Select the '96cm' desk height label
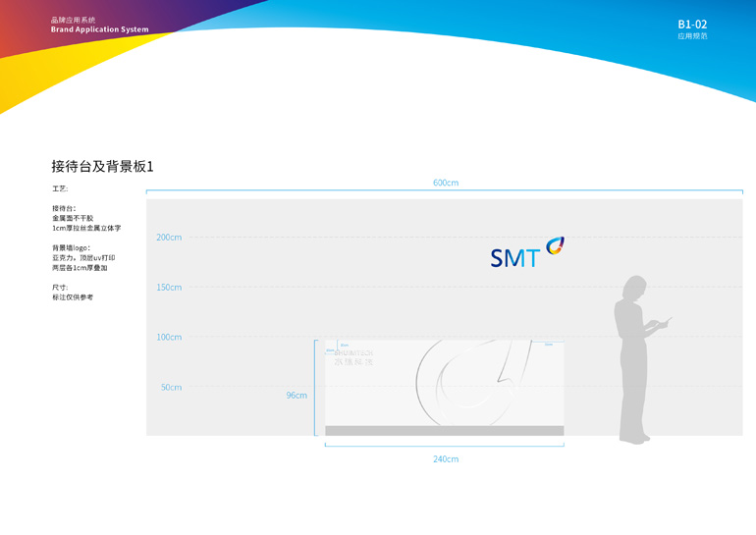Screen dimensions: 756x535 pyautogui.click(x=297, y=396)
